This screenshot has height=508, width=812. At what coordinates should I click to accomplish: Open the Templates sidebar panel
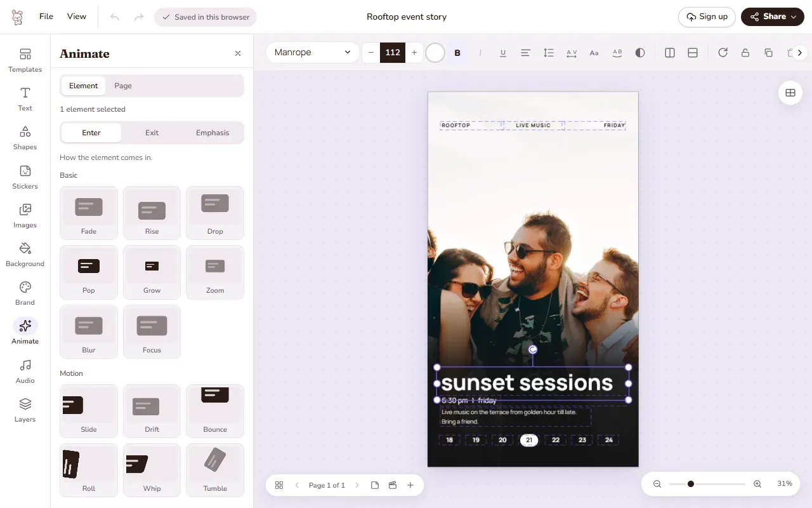[25, 60]
